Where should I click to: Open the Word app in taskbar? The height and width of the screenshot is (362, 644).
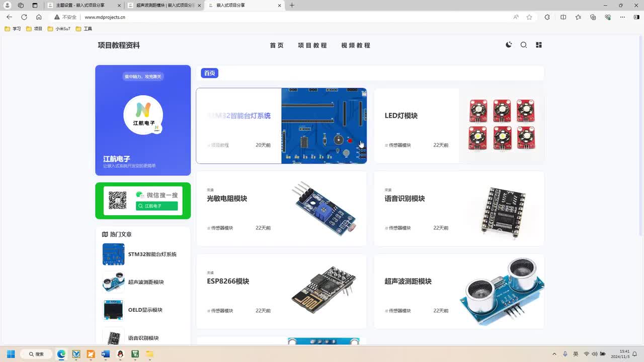[105, 354]
